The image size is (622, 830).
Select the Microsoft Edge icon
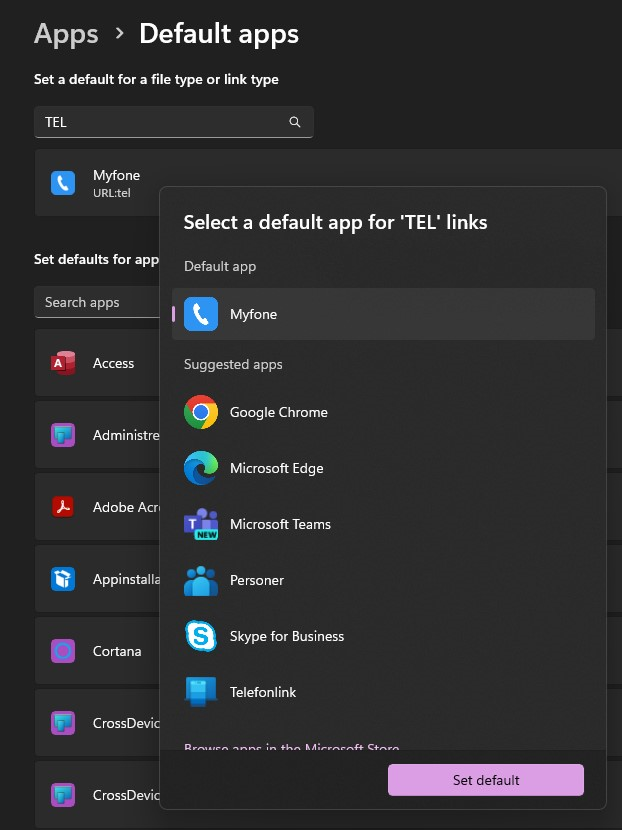coord(201,468)
